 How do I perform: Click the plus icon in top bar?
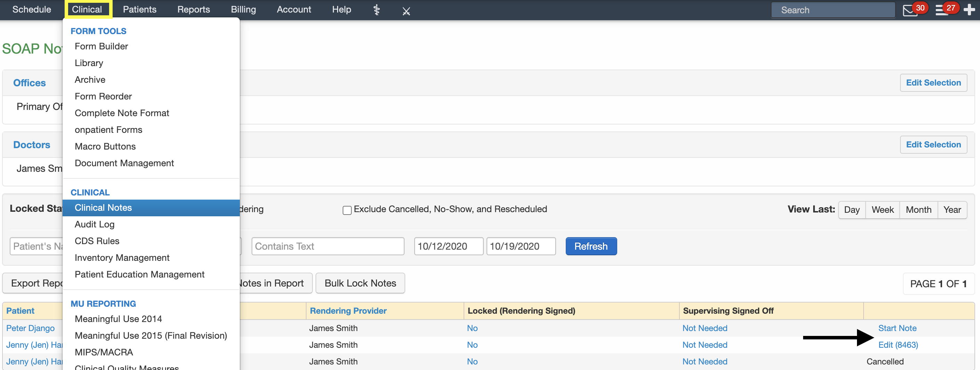[969, 9]
